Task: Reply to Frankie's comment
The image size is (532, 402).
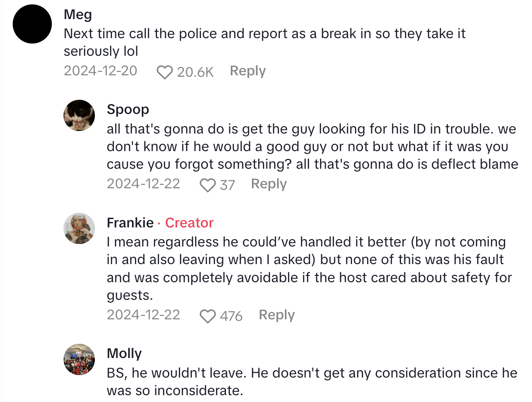Action: click(x=276, y=315)
